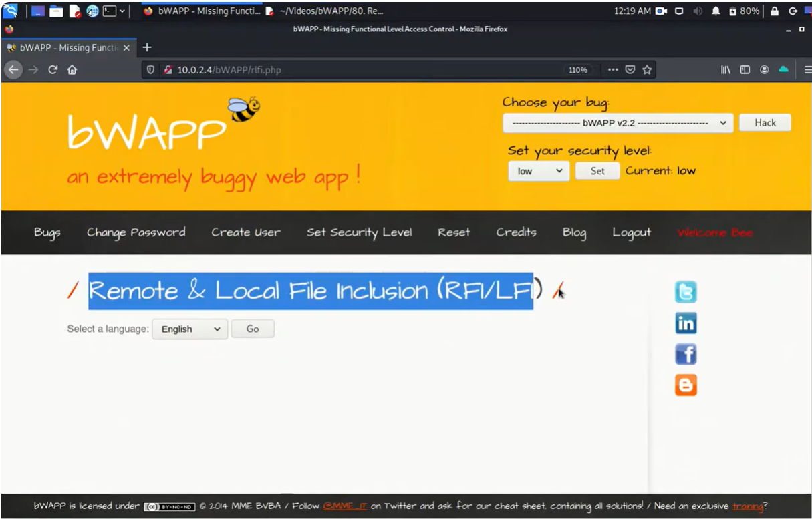Open the Change Password menu item
The image size is (812, 519).
pos(136,232)
